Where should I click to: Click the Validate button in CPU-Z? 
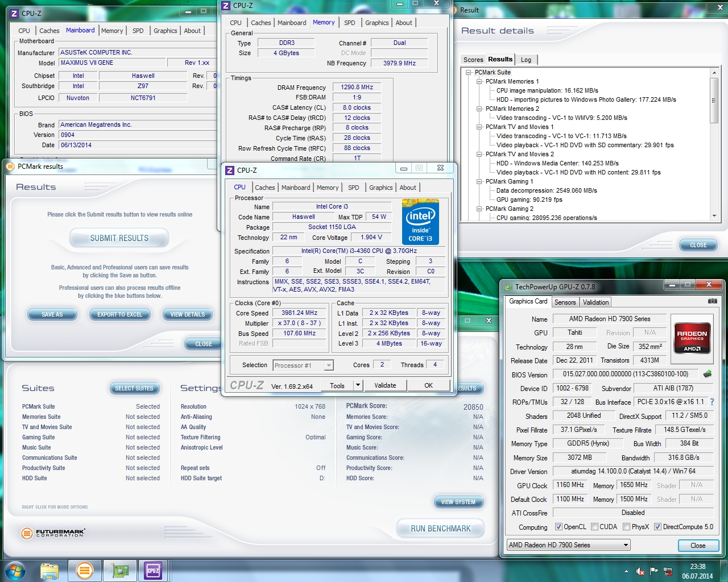(x=385, y=385)
